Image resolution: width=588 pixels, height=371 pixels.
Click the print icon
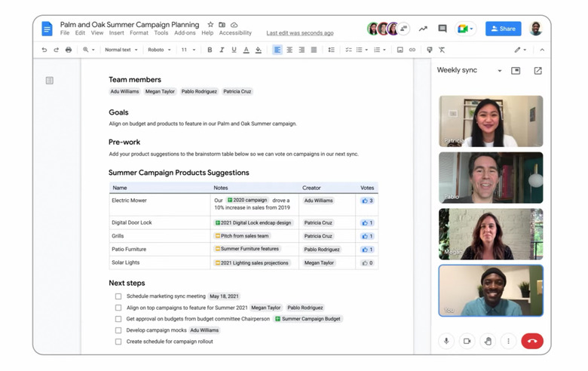[69, 50]
